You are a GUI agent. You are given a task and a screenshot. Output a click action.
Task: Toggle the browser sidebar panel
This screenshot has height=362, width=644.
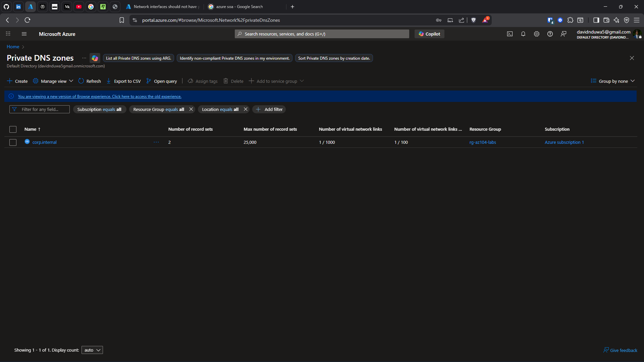click(596, 20)
